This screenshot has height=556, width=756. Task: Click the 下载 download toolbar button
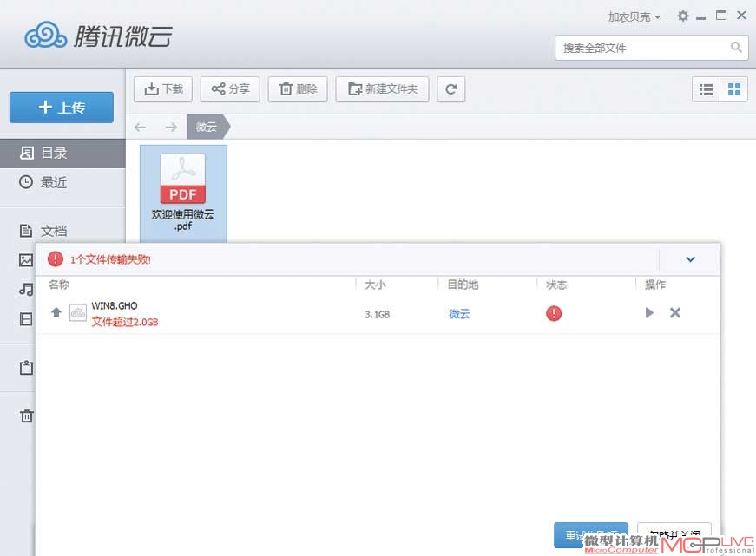point(163,89)
